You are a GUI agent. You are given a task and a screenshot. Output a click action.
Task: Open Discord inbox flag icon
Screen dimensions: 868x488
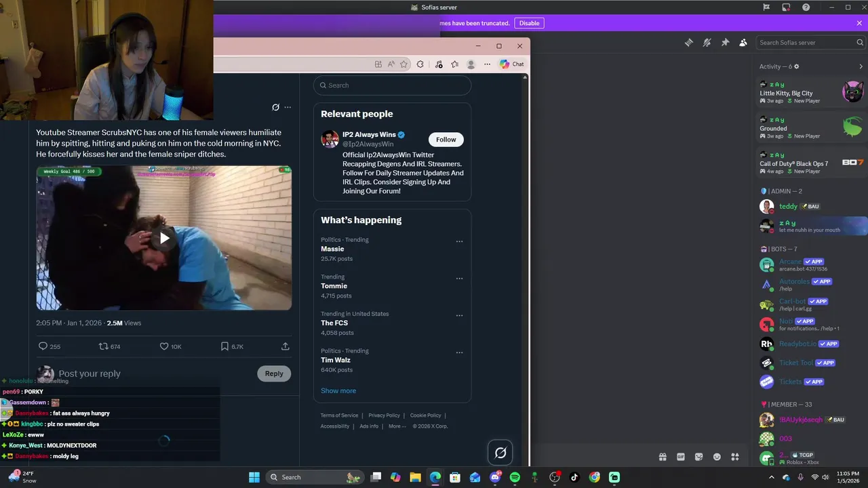click(766, 7)
